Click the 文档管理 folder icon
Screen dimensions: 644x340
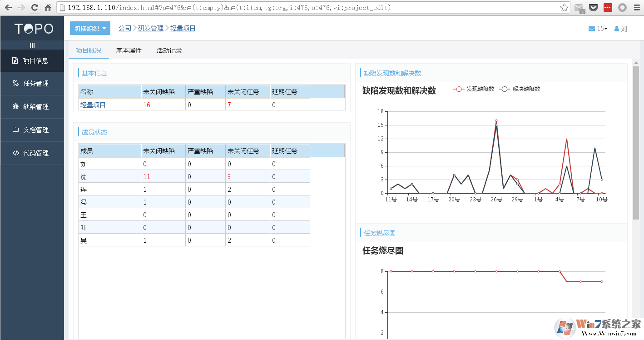click(15, 130)
